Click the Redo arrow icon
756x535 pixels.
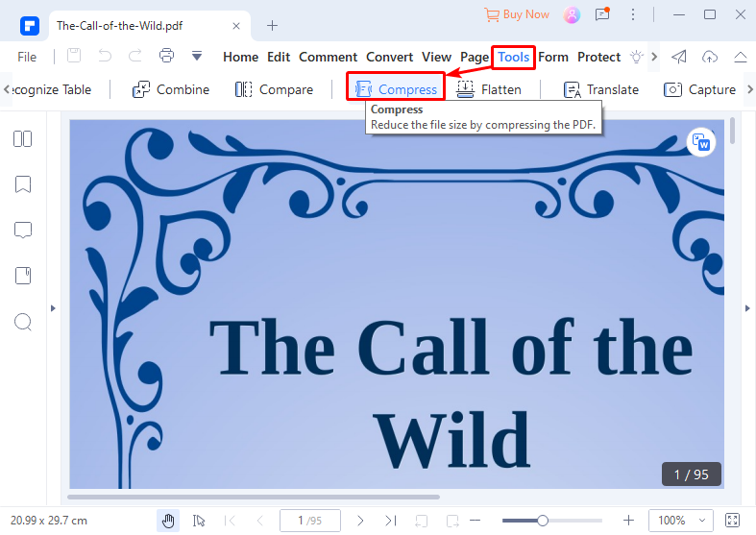[135, 56]
